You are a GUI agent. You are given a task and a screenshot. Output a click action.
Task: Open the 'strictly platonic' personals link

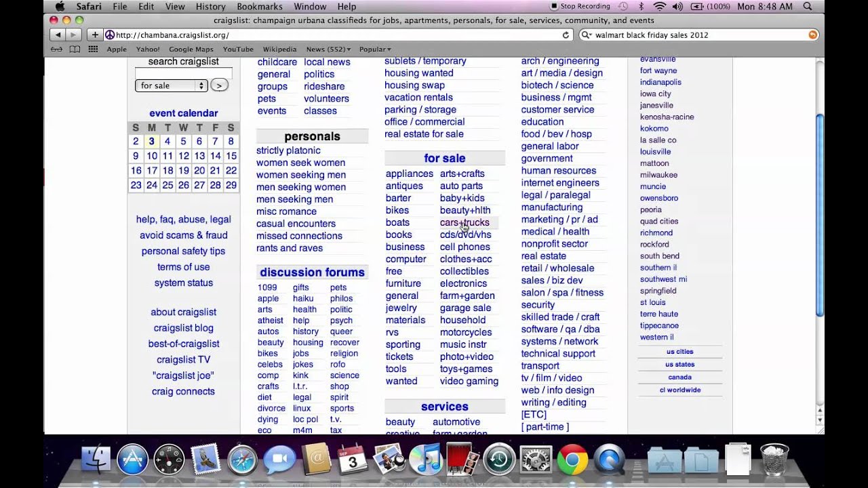(288, 150)
